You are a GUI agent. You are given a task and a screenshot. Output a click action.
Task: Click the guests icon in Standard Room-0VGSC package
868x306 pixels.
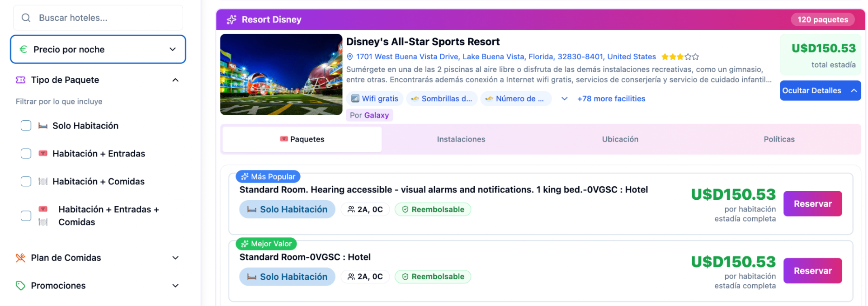pyautogui.click(x=351, y=277)
